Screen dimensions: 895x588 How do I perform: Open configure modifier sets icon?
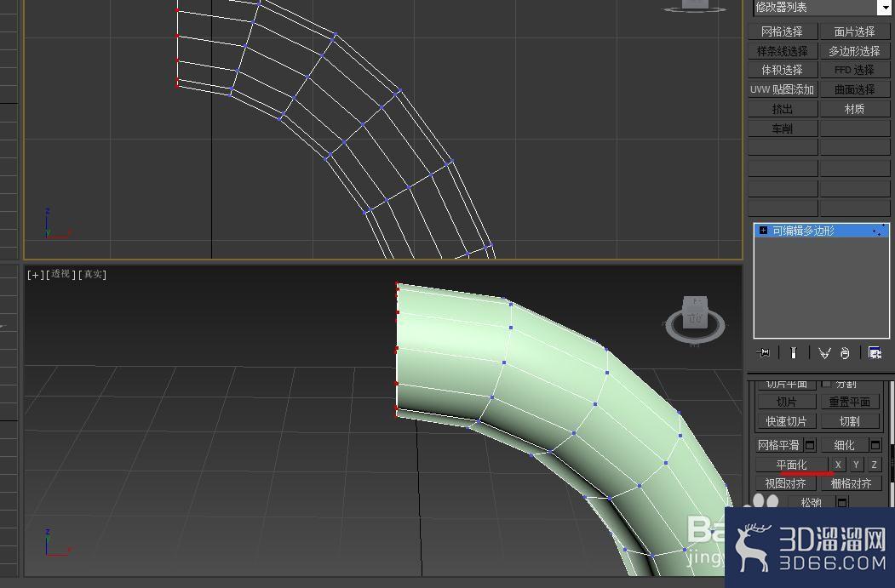coord(875,353)
